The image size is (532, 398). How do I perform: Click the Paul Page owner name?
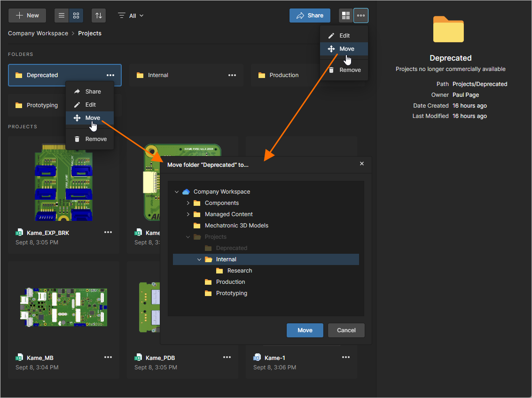pyautogui.click(x=465, y=95)
